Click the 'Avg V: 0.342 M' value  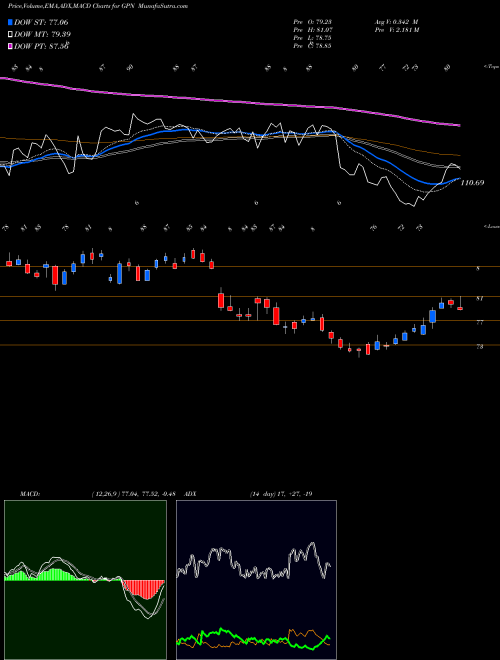pyautogui.click(x=396, y=22)
